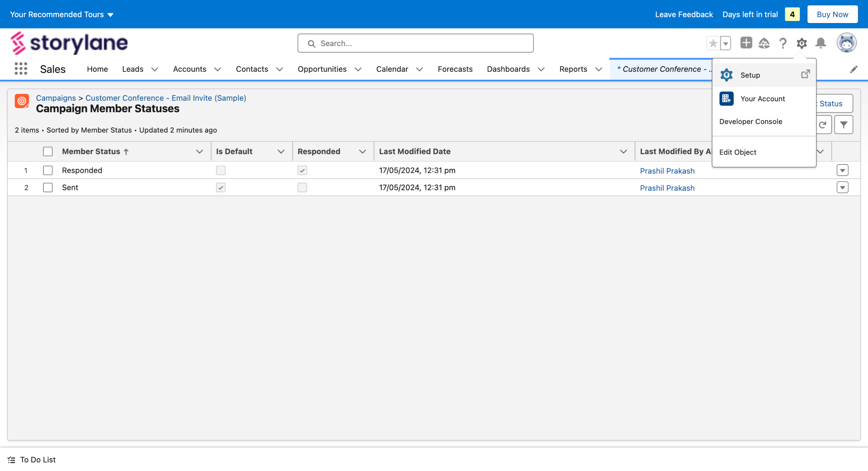
Task: Switch to the Forecasts tab
Action: [455, 69]
